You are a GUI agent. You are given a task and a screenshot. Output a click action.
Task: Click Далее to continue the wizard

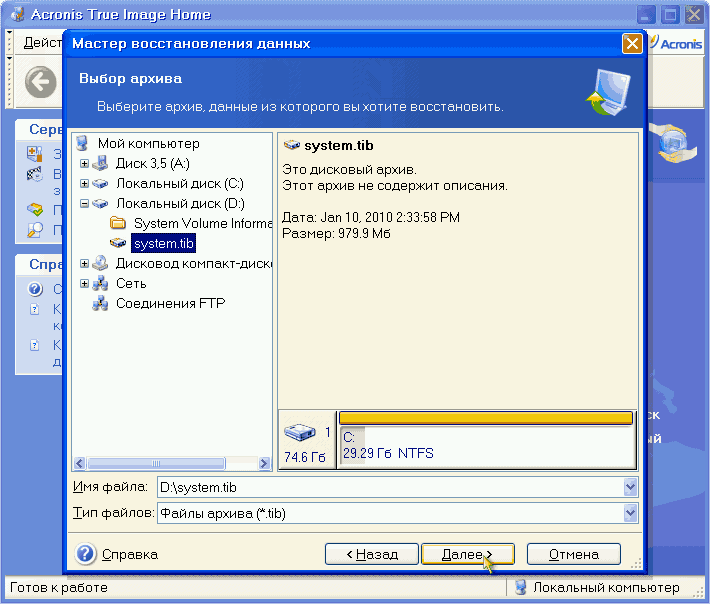tap(467, 554)
